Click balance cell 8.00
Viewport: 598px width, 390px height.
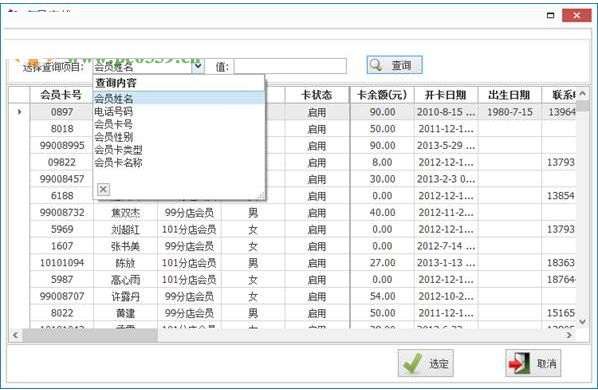pos(382,162)
